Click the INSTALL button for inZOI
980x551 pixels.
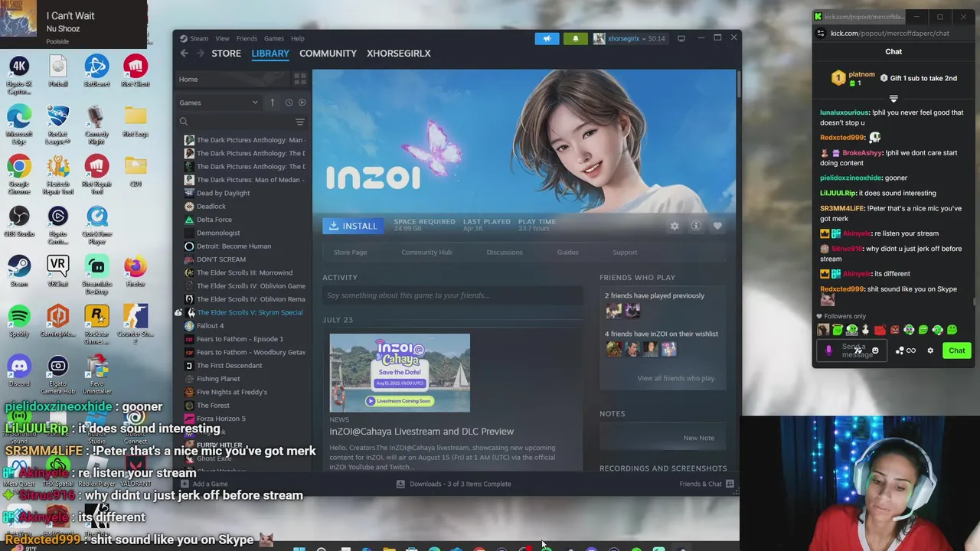pos(353,226)
